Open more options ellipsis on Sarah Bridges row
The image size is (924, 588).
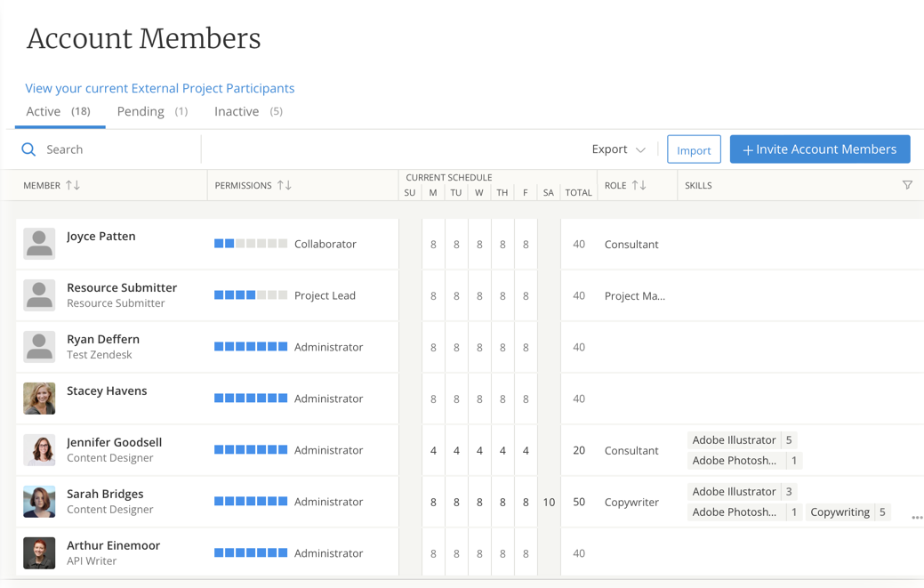pyautogui.click(x=916, y=517)
